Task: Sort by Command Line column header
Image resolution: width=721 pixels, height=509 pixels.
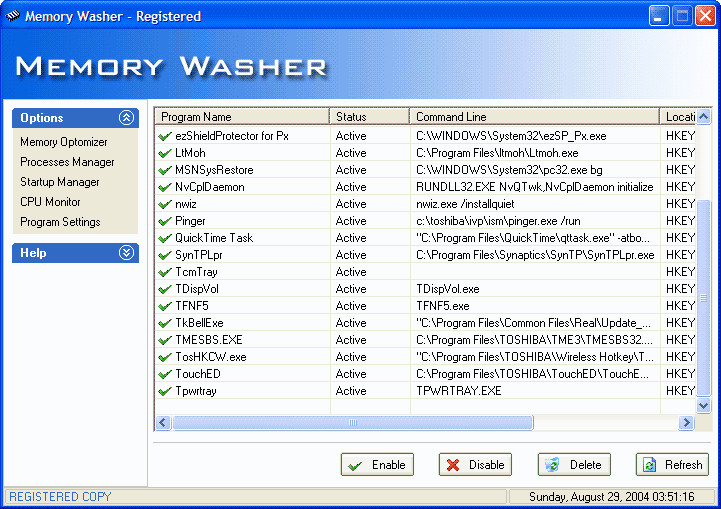Action: 534,117
